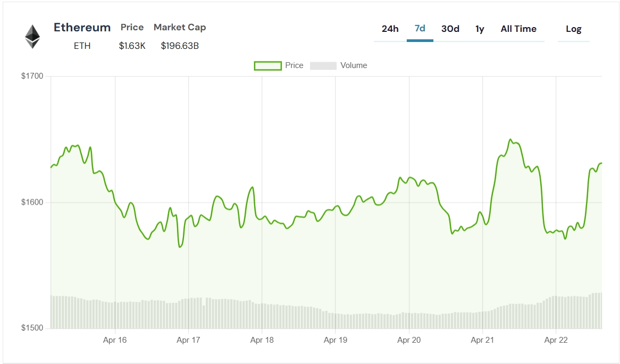Screen dimensions: 620x364
Task: Click the Price legend label
Action: point(294,65)
